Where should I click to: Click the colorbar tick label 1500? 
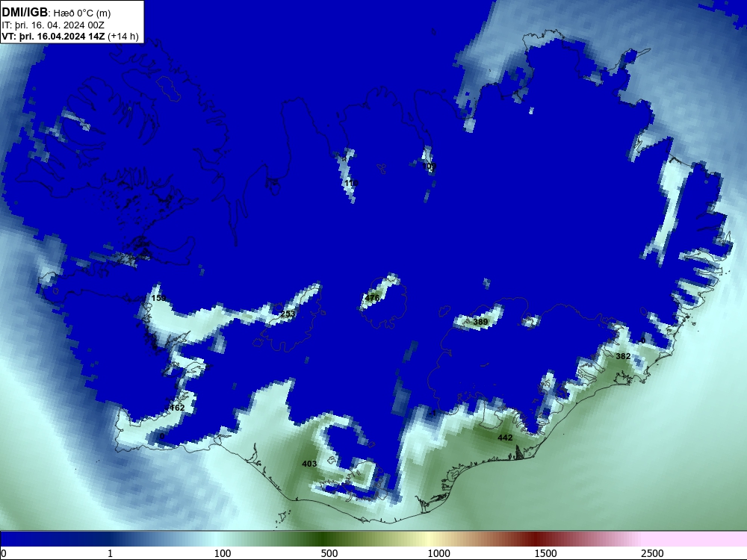click(545, 553)
